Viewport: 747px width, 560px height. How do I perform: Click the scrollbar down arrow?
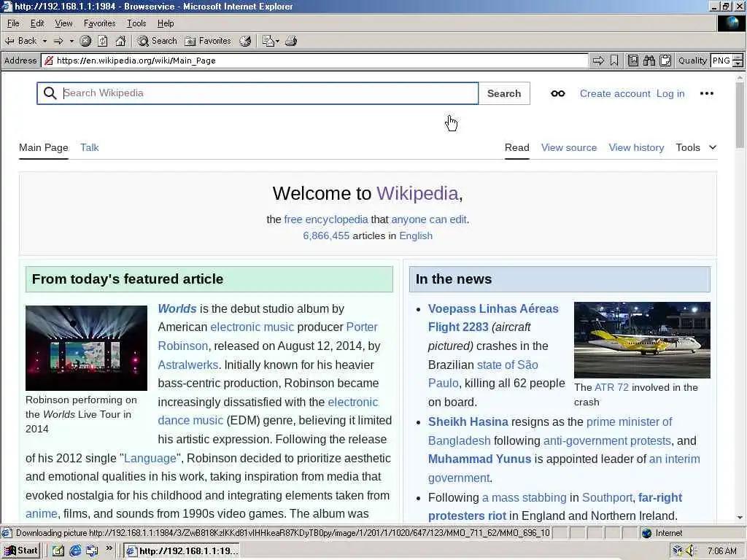click(x=740, y=517)
